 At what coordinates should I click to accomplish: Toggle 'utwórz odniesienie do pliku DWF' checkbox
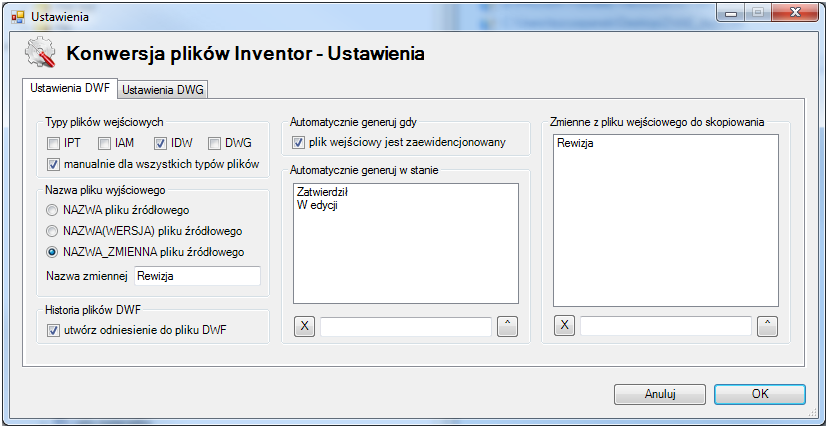click(x=54, y=330)
